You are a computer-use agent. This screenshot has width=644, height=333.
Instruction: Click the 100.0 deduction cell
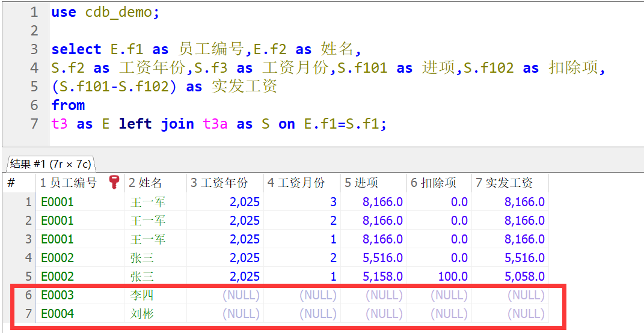[x=452, y=276]
